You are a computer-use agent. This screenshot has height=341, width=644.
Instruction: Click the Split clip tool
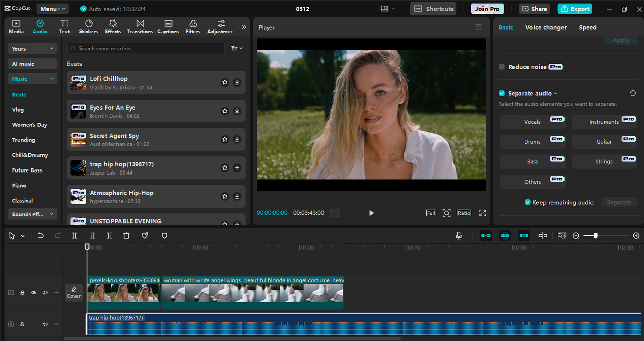click(75, 236)
